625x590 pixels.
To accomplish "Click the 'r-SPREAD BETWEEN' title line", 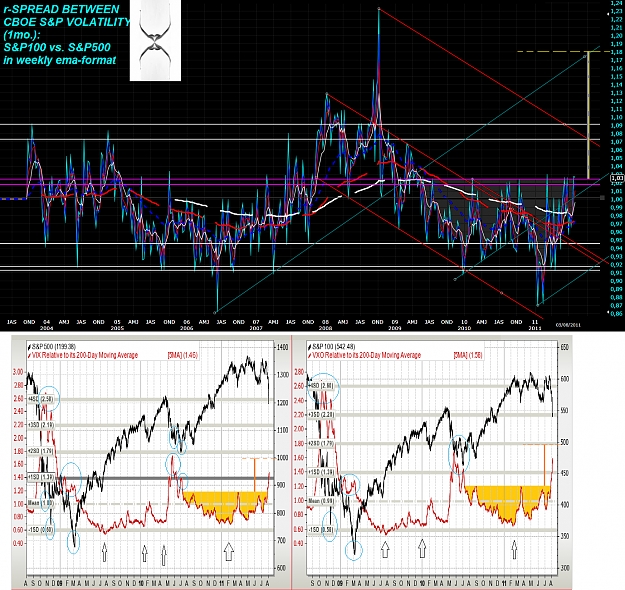I will (61, 9).
